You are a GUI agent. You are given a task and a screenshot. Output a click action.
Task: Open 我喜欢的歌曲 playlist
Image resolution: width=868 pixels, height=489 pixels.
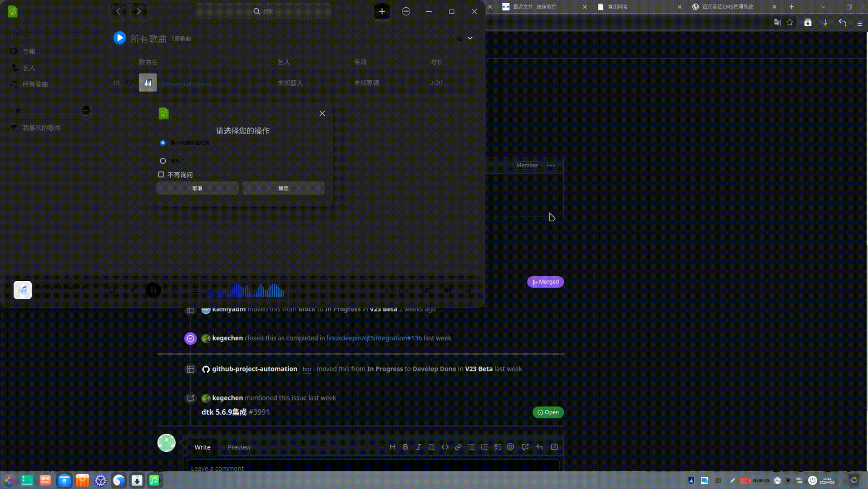click(x=42, y=128)
